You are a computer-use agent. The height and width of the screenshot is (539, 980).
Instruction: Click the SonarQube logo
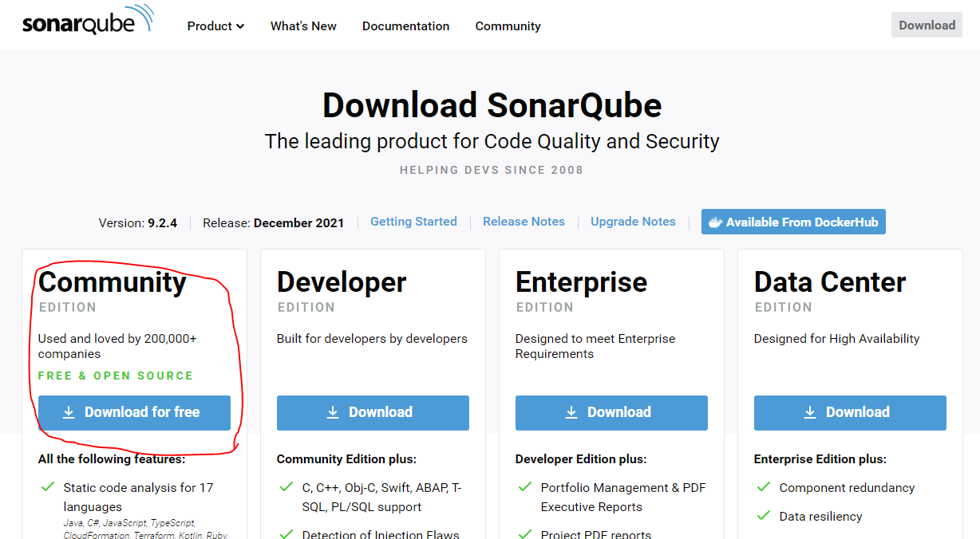(89, 22)
